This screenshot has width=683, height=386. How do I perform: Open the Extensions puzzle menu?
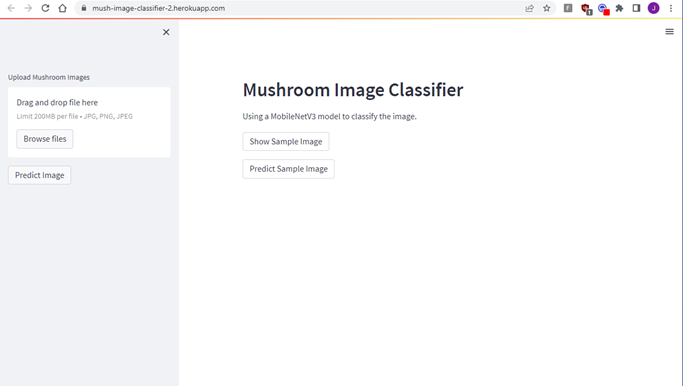[619, 8]
